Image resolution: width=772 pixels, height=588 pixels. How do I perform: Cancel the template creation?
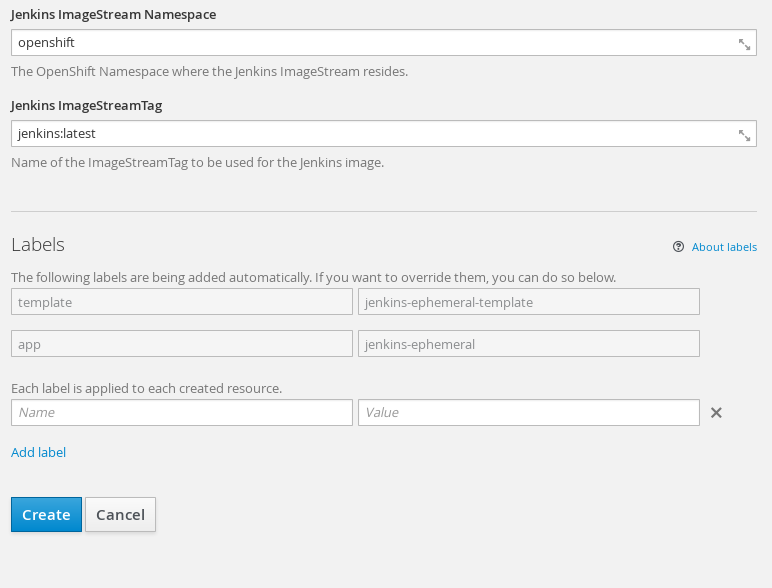click(121, 515)
